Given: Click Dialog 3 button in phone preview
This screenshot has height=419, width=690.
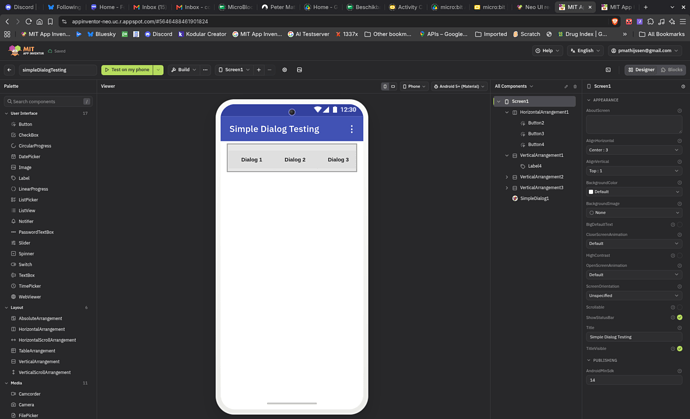Looking at the screenshot, I should (338, 160).
